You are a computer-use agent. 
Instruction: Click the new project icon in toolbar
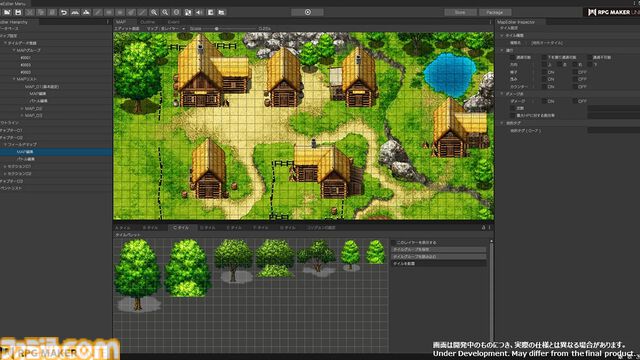coord(7,12)
